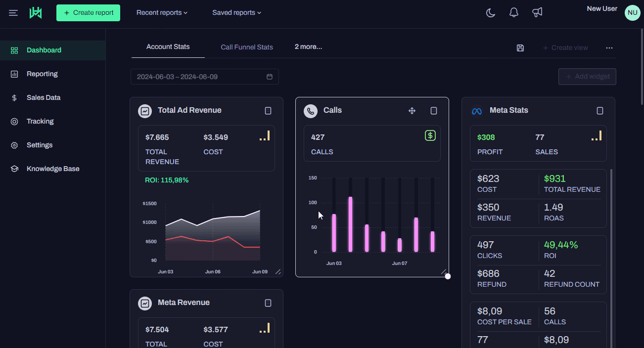Click the move handle on the Calls widget
Screen dimensions: 644x348
pos(412,111)
